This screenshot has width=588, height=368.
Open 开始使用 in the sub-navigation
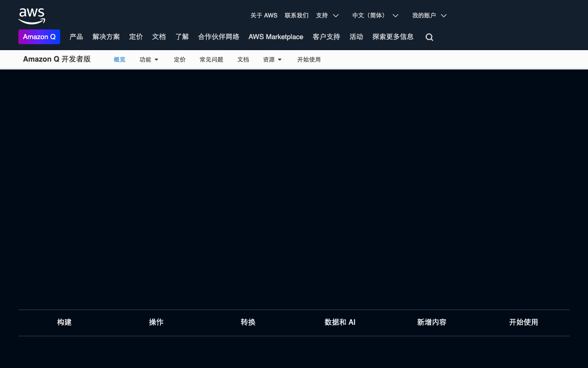click(309, 60)
